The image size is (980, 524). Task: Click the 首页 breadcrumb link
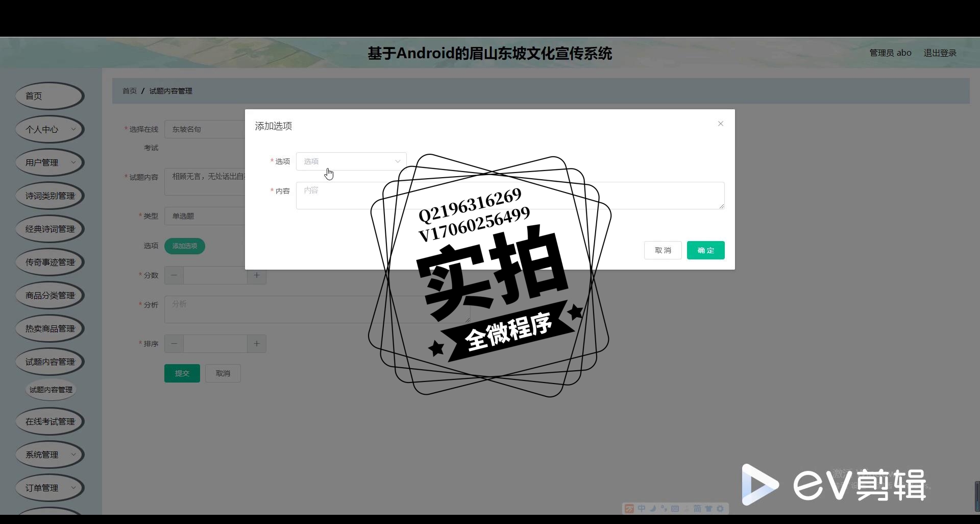tap(130, 91)
